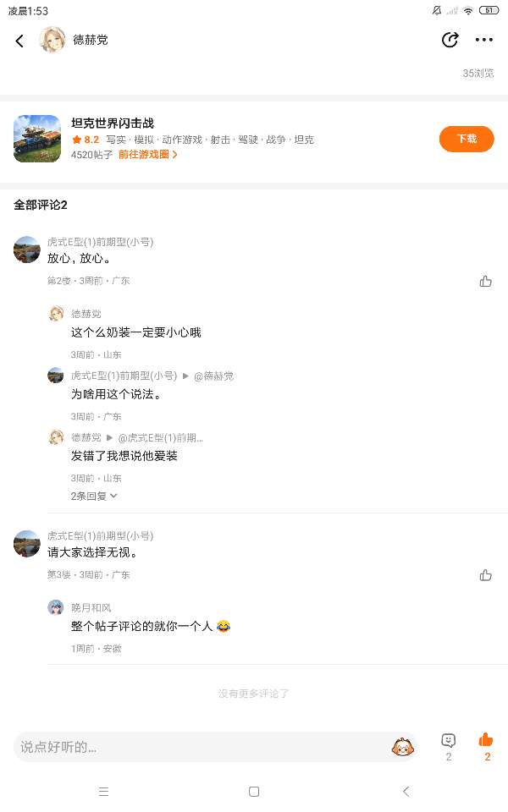508x812 pixels.
Task: Open the three-dot more options menu
Action: pyautogui.click(x=483, y=40)
